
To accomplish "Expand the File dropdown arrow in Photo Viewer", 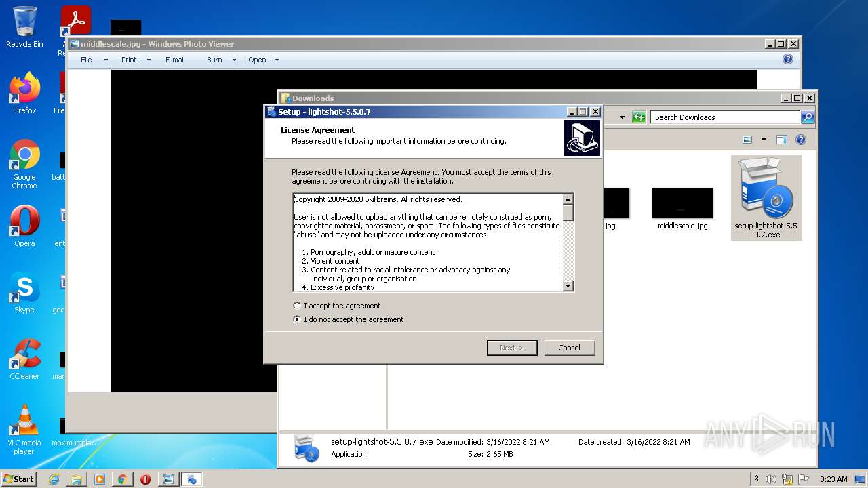I will click(106, 60).
